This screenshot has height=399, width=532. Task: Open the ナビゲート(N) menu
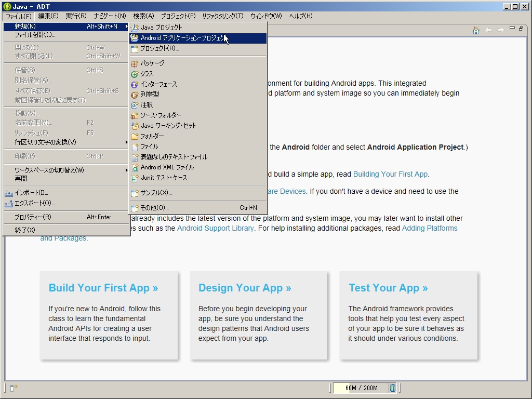(x=110, y=16)
